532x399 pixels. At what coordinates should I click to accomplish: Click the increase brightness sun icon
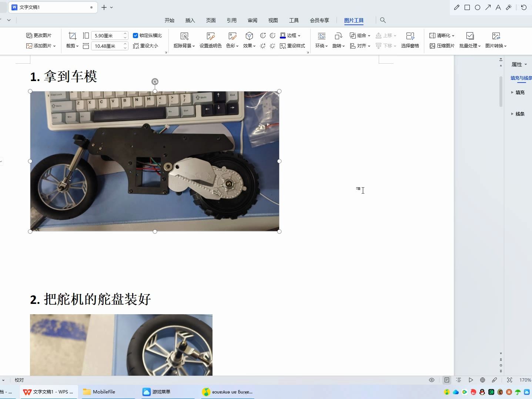(x=263, y=46)
